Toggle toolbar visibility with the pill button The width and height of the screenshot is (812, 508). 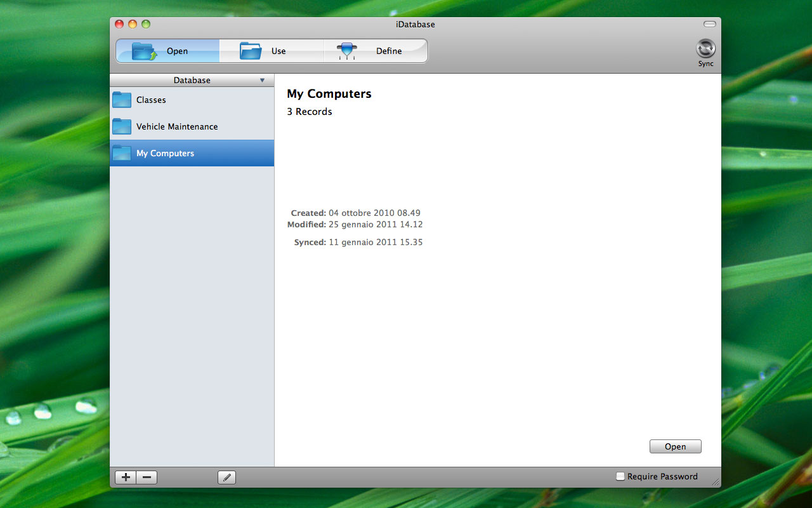tap(709, 24)
